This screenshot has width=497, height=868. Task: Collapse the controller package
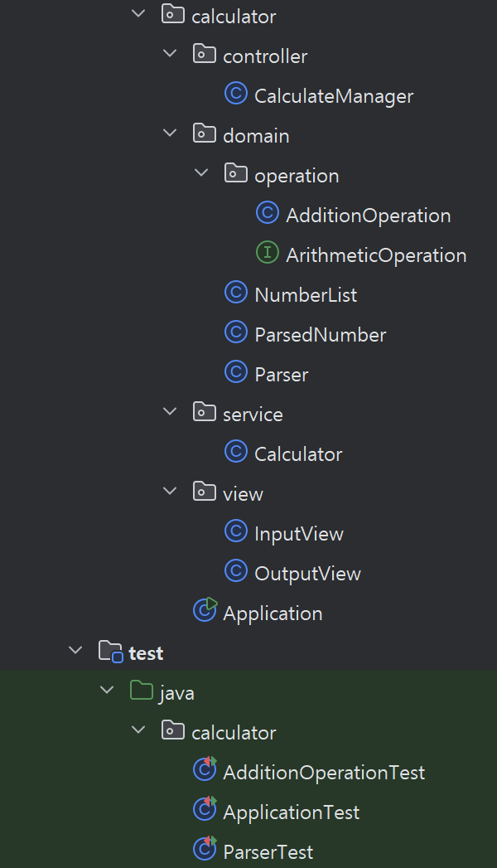[170, 54]
